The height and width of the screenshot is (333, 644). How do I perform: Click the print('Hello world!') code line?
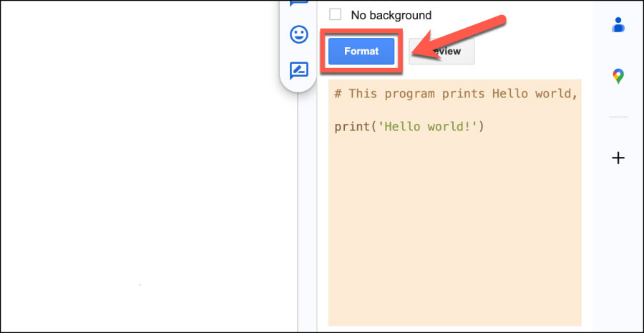[x=409, y=126]
